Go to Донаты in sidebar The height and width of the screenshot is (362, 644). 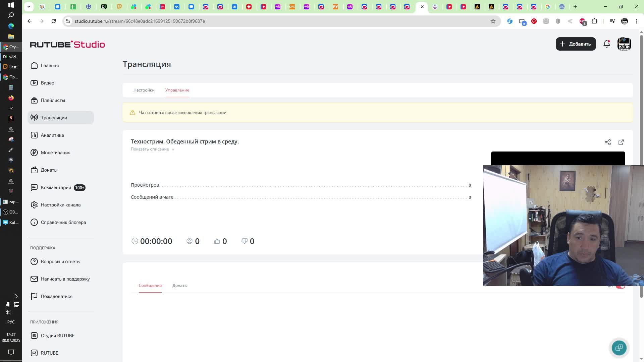(49, 170)
